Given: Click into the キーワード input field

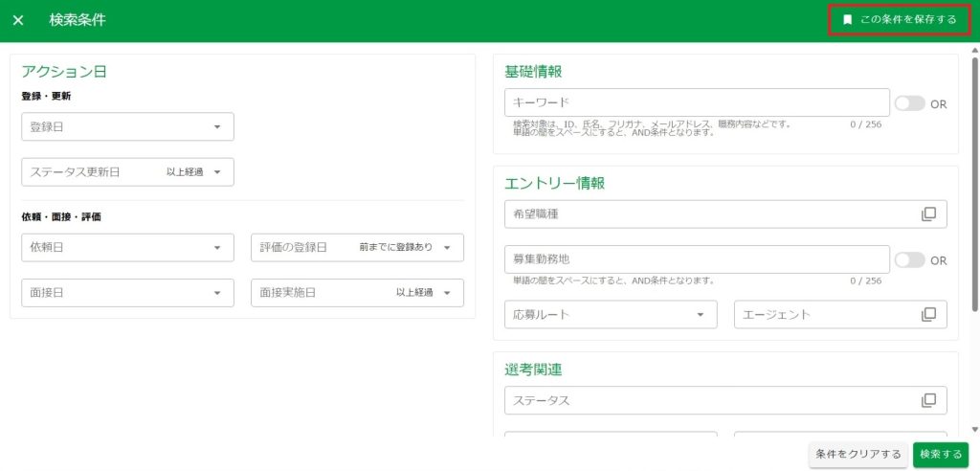Looking at the screenshot, I should point(697,102).
